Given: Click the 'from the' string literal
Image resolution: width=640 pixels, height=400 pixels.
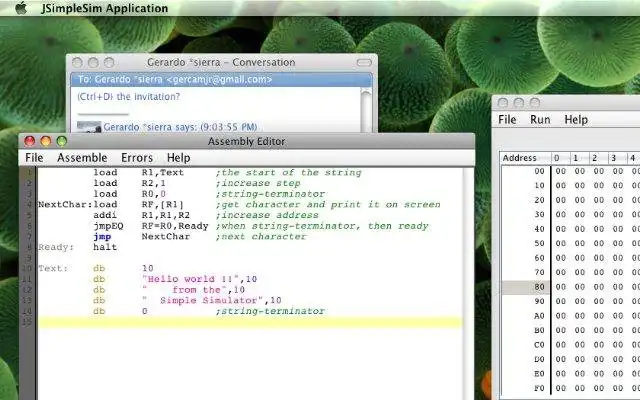Looking at the screenshot, I should tap(187, 289).
